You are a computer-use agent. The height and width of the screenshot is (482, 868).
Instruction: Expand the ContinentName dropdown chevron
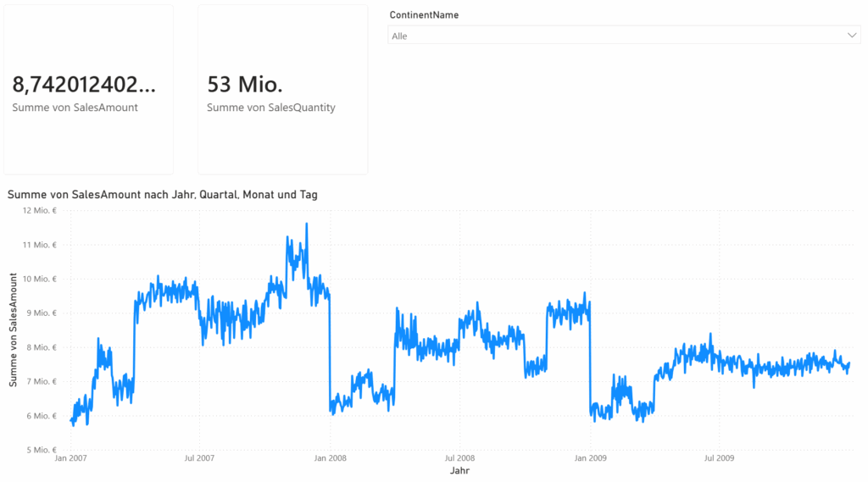[852, 36]
